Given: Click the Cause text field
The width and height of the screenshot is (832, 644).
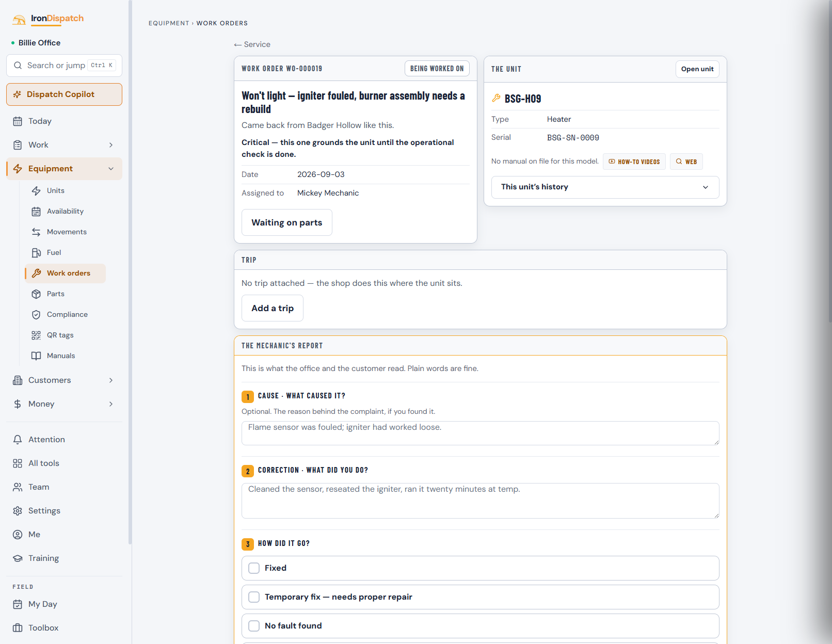Looking at the screenshot, I should (481, 433).
